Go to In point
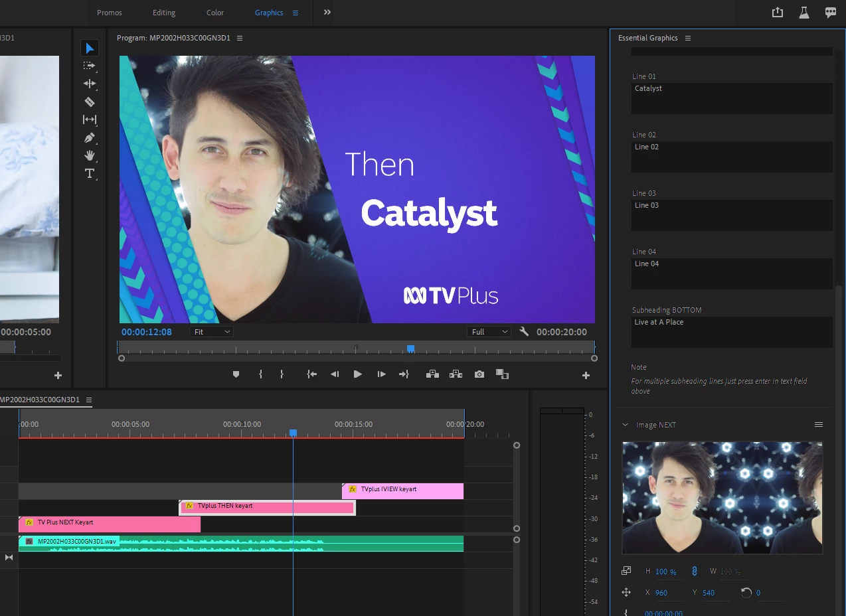Image resolution: width=846 pixels, height=616 pixels. (311, 374)
